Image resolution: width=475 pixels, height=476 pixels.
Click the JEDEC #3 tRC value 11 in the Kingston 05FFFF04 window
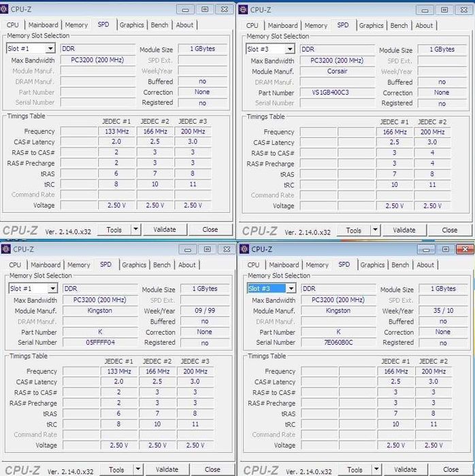pos(195,424)
